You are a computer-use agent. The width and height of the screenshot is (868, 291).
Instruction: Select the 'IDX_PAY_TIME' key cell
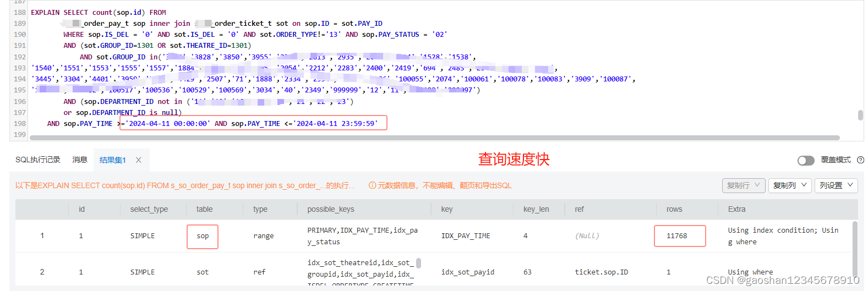(466, 236)
